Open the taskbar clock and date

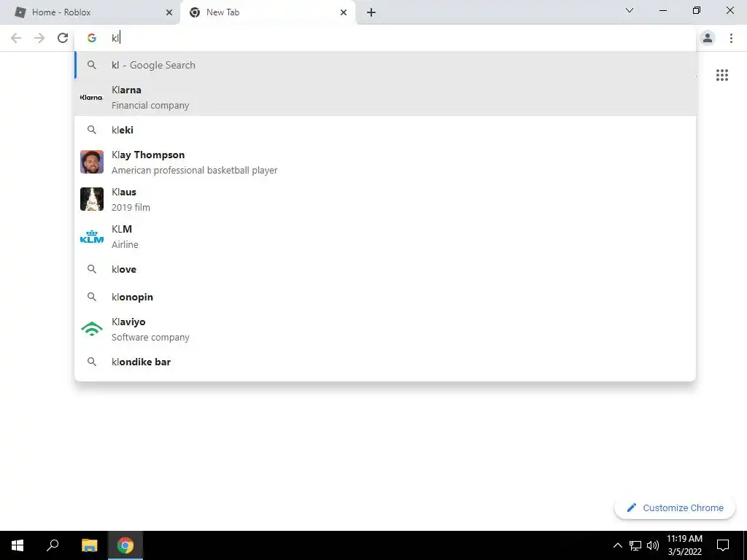click(684, 545)
